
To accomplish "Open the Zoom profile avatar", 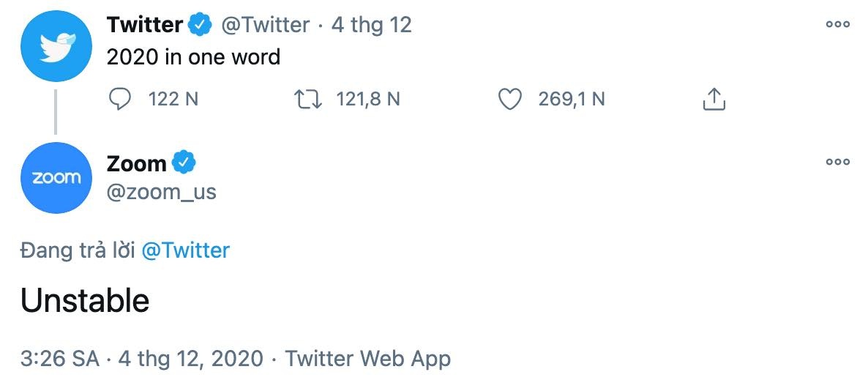I will (x=56, y=178).
